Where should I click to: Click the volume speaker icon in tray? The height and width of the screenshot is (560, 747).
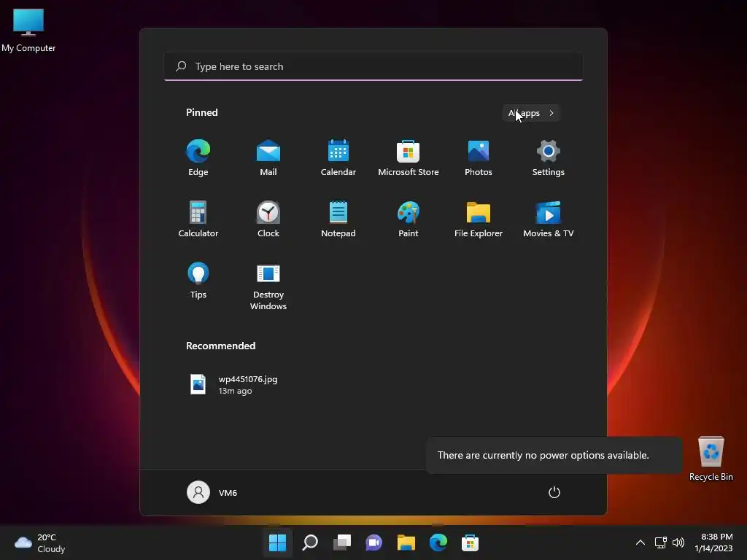coord(678,542)
